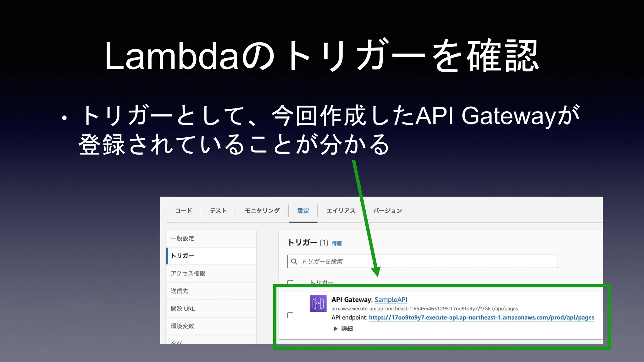Open 環境変数 in the sidebar

coord(182,326)
